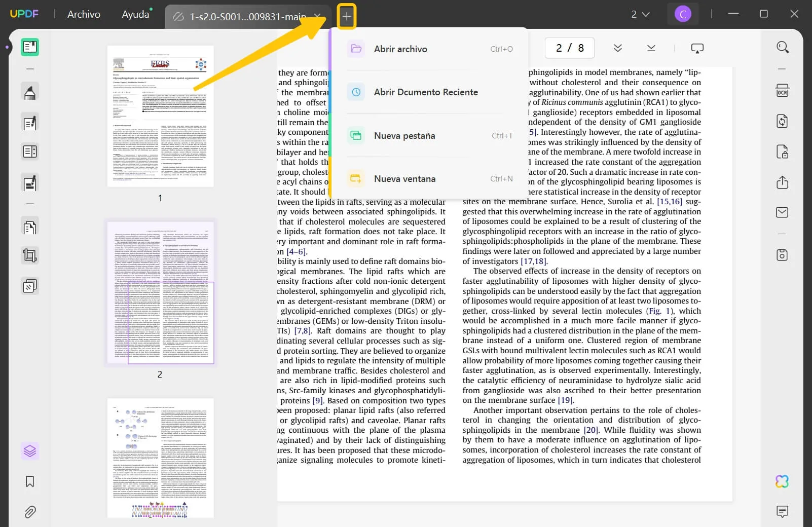The width and height of the screenshot is (812, 527).
Task: Open the Ayuda menu
Action: (x=135, y=14)
